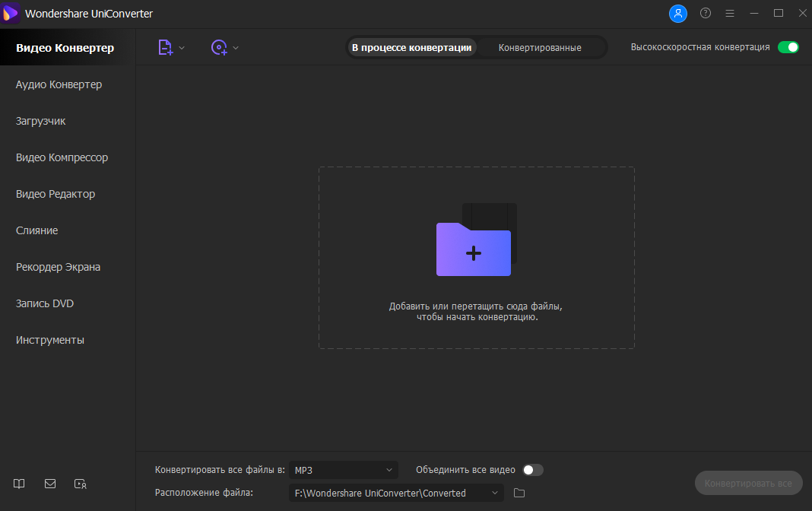Expand the Add Files dropdown arrow
This screenshot has width=812, height=511.
pyautogui.click(x=181, y=48)
